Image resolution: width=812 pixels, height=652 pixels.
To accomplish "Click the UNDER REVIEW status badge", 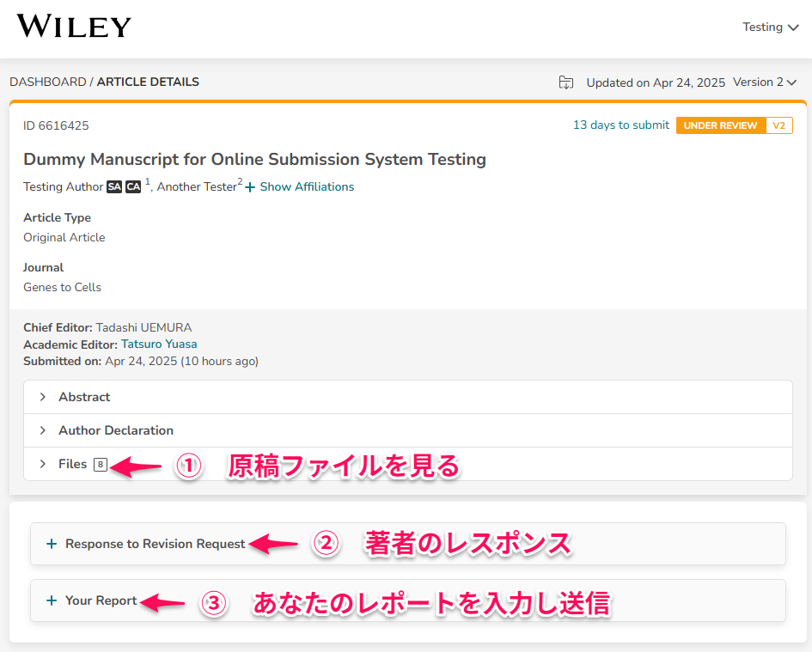I will coord(720,125).
